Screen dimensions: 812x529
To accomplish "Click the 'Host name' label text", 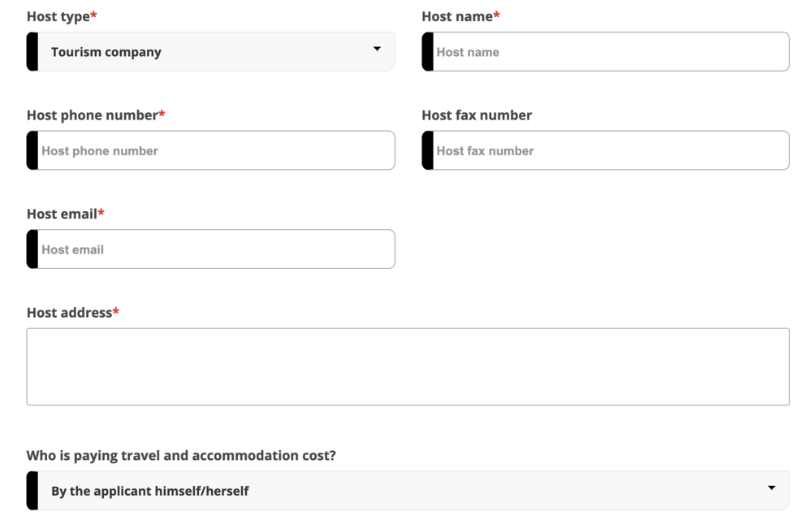I will pos(457,16).
